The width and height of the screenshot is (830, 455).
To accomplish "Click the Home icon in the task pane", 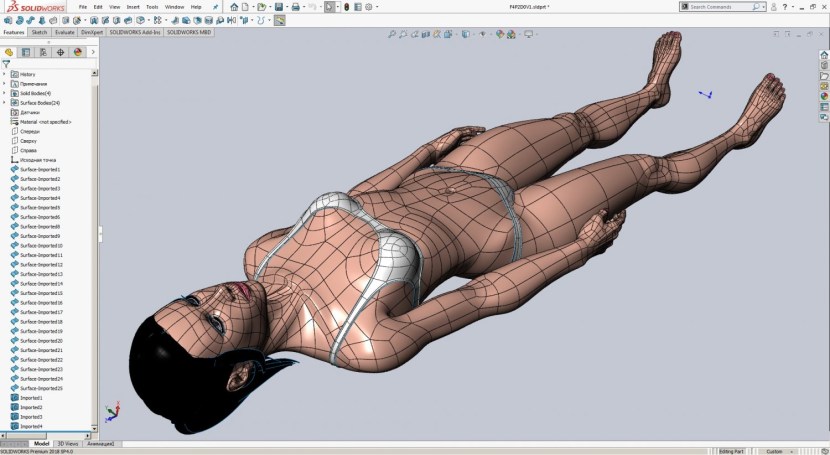I will (x=824, y=55).
